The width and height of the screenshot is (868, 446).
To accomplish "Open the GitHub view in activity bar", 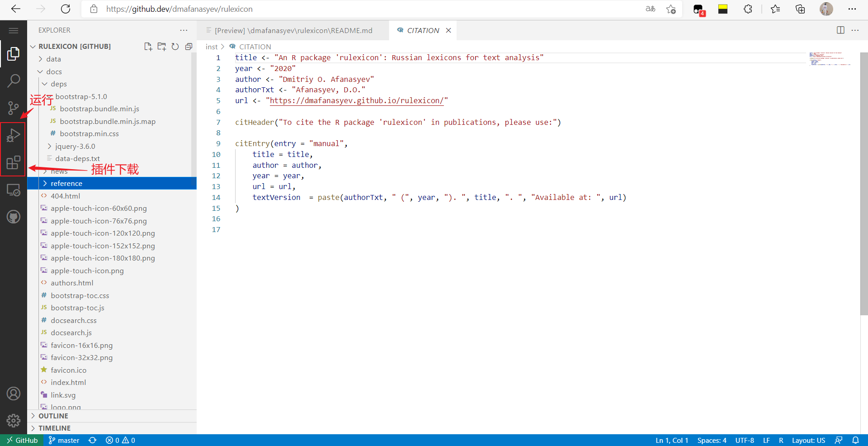I will 14,217.
